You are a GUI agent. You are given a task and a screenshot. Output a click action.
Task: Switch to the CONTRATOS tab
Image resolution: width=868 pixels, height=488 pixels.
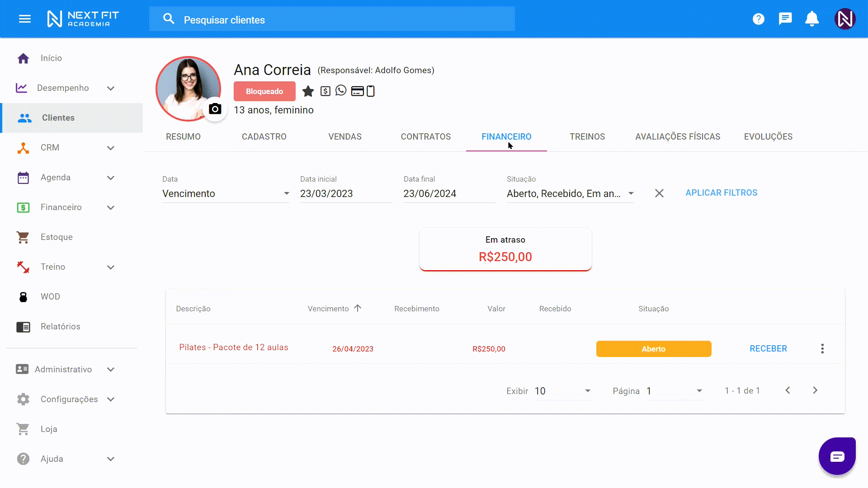tap(425, 136)
